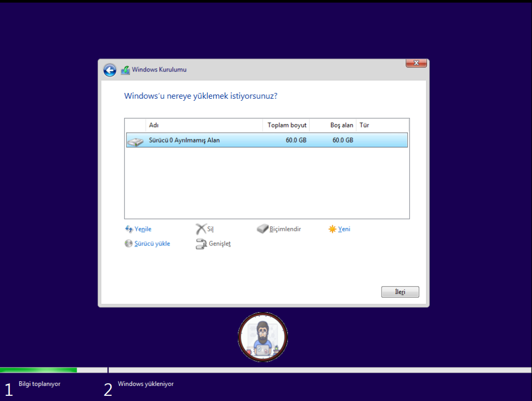This screenshot has width=532, height=401.
Task: Click the Toplam boyut column header
Action: pos(286,125)
